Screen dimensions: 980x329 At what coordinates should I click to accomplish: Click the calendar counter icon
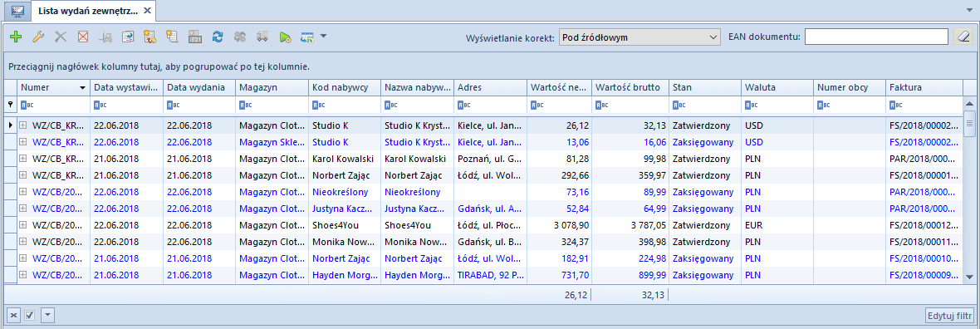click(x=195, y=37)
